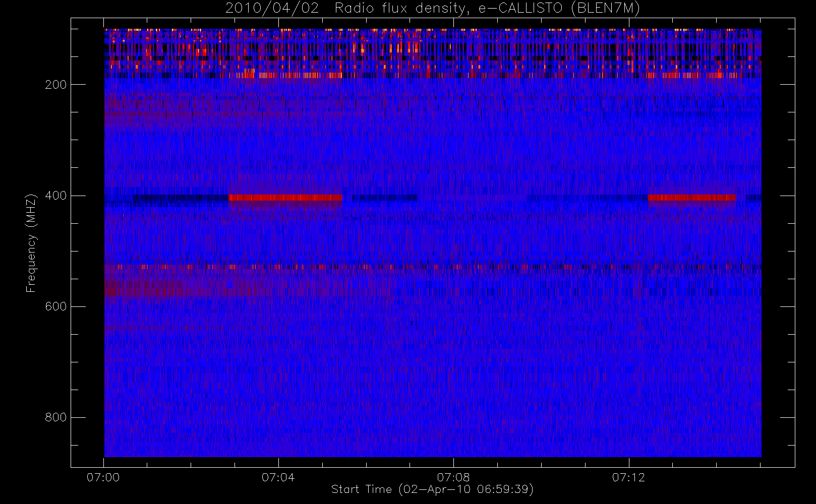Click the 07:12 time tick label
Image resolution: width=816 pixels, height=504 pixels.
coord(628,477)
